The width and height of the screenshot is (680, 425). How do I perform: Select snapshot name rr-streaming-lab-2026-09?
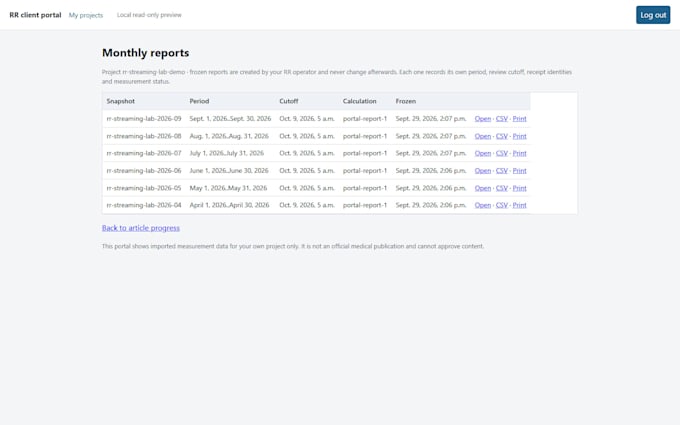144,118
